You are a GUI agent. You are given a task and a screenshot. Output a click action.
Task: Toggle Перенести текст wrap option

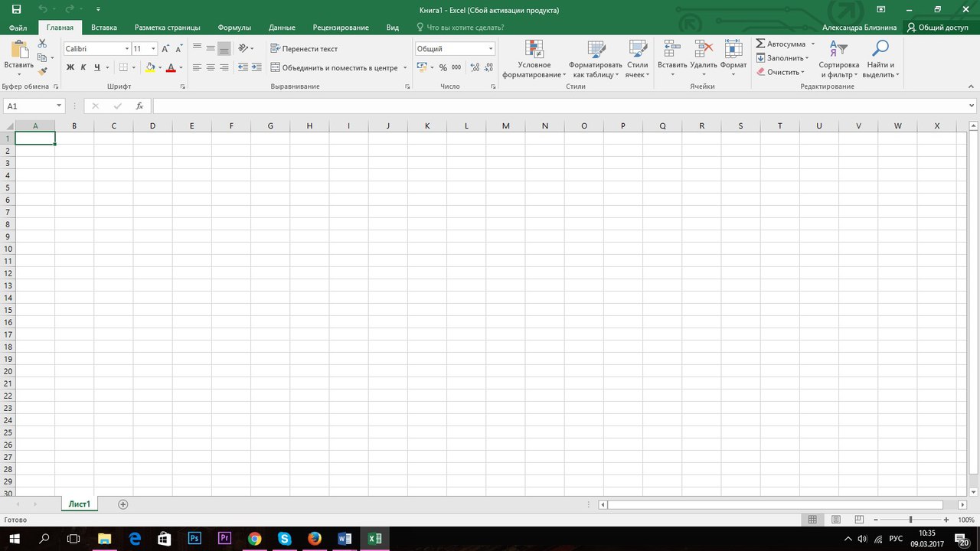click(305, 49)
